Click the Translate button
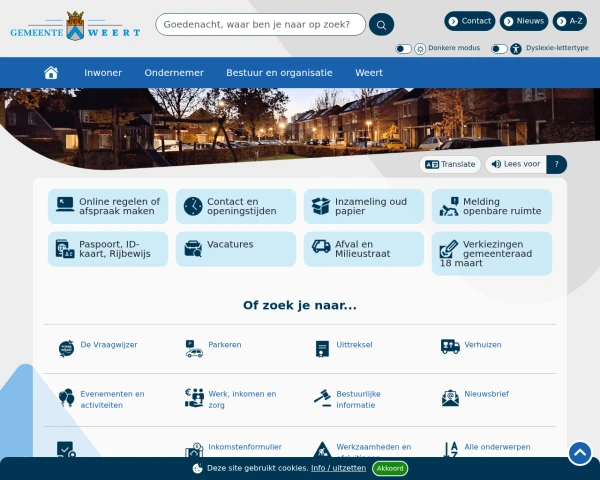600x480 pixels. click(450, 164)
